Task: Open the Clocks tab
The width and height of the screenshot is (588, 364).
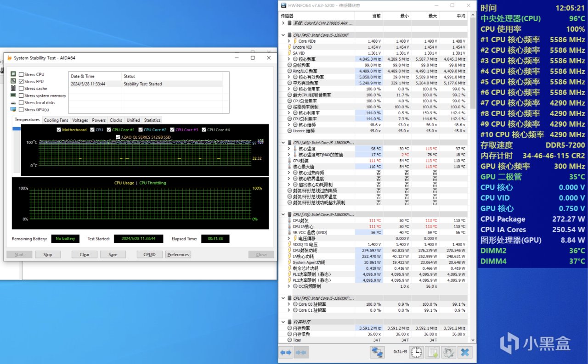Action: (116, 120)
